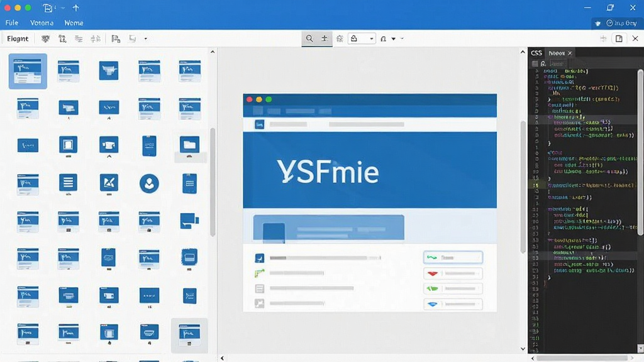Image resolution: width=644 pixels, height=362 pixels.
Task: Click the scroll-down arrow of the preview pane
Action: pos(523,349)
